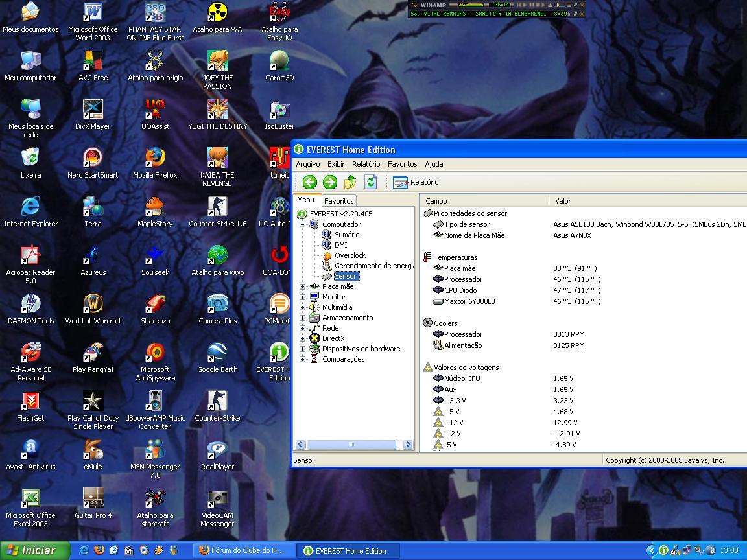Image resolution: width=747 pixels, height=560 pixels.
Task: Select the EVEREST v2.20.405 root node
Action: click(341, 214)
